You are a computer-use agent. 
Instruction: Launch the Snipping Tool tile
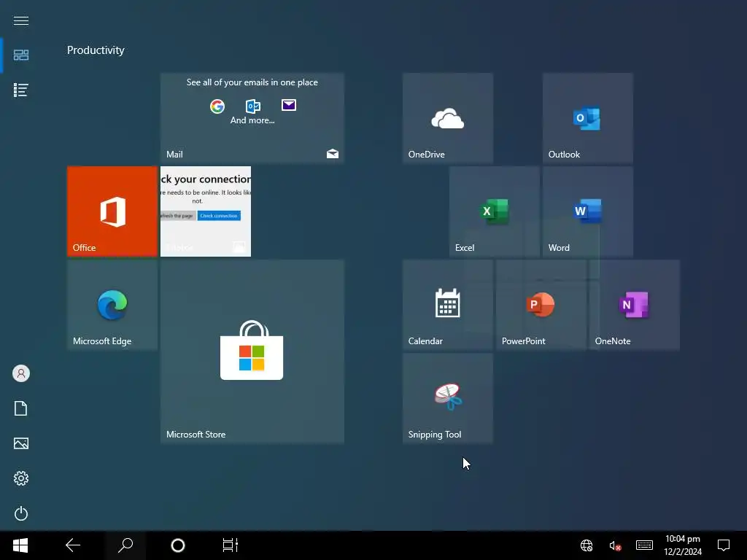447,397
